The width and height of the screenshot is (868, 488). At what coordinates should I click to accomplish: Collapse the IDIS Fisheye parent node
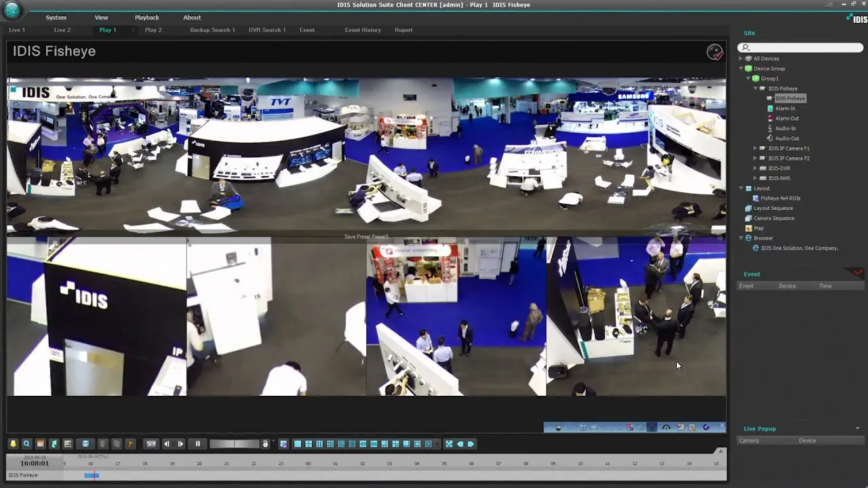pyautogui.click(x=755, y=89)
